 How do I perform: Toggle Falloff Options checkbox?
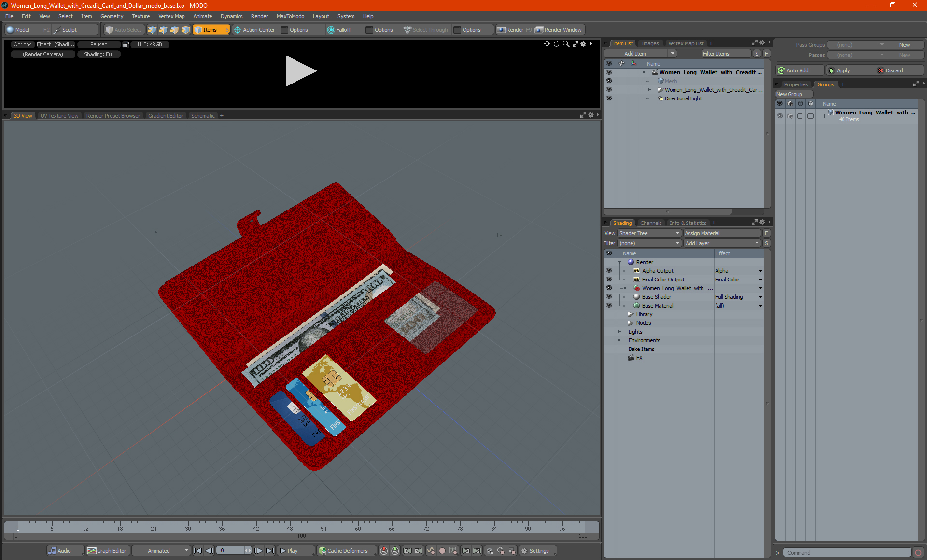tap(369, 30)
